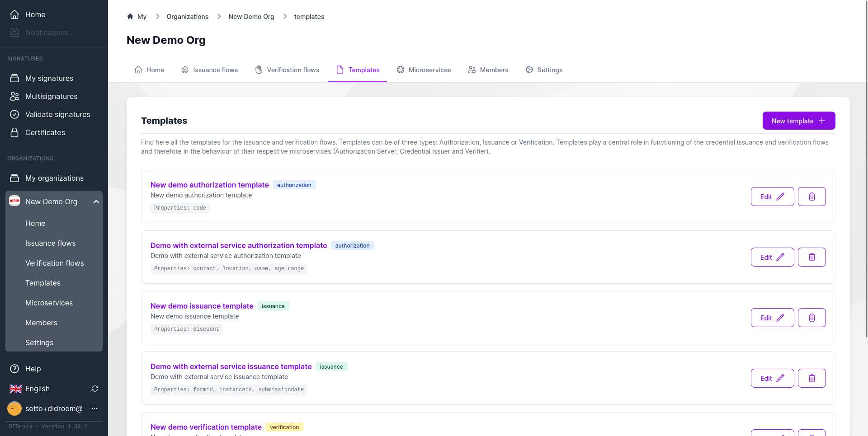Open user options three-dot menu
This screenshot has width=868, height=436.
[94, 408]
